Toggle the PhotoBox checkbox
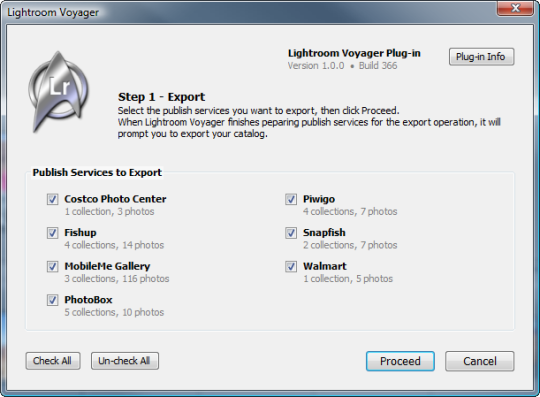Screen dimensions: 540x397 52,300
